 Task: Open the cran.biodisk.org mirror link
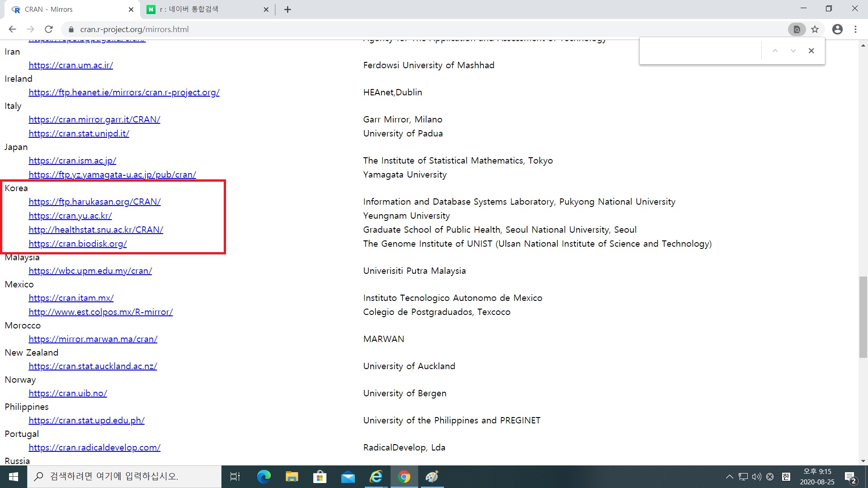pyautogui.click(x=78, y=244)
